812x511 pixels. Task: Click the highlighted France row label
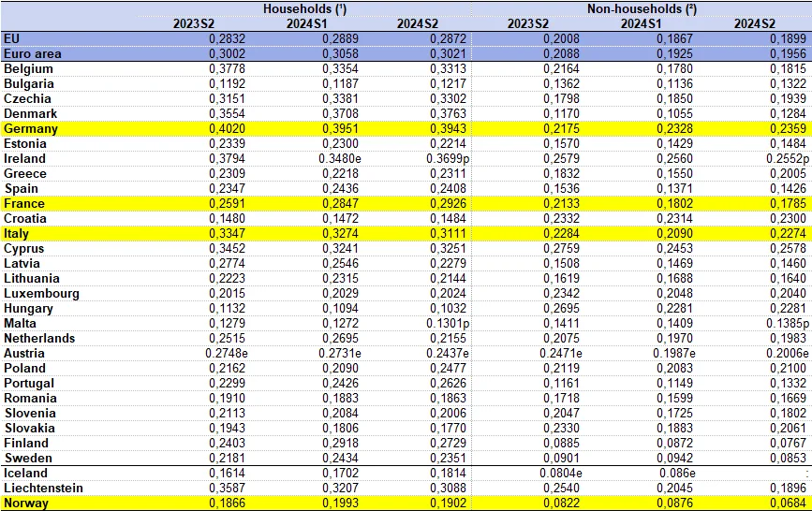click(24, 203)
